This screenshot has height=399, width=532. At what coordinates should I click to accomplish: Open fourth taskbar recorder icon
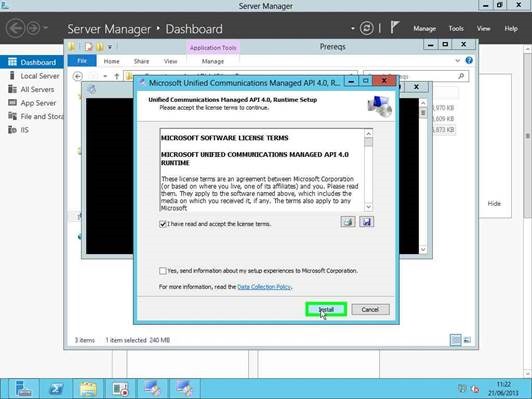click(x=120, y=389)
